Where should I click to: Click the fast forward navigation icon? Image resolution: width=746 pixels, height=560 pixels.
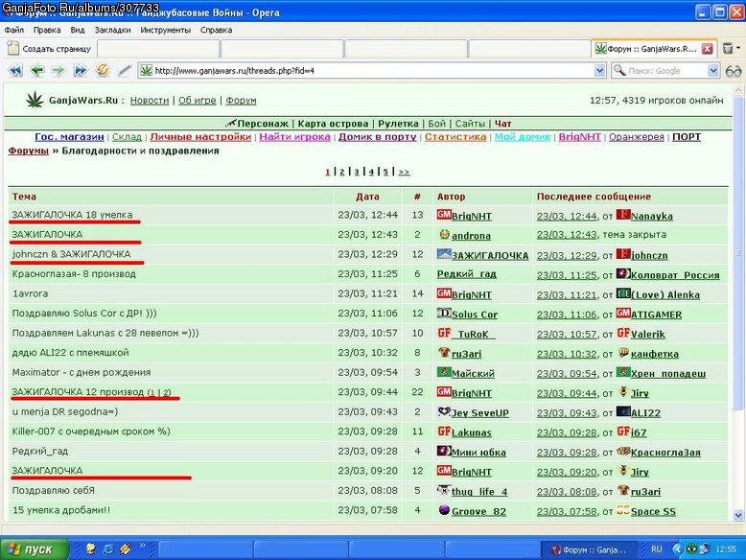click(81, 70)
